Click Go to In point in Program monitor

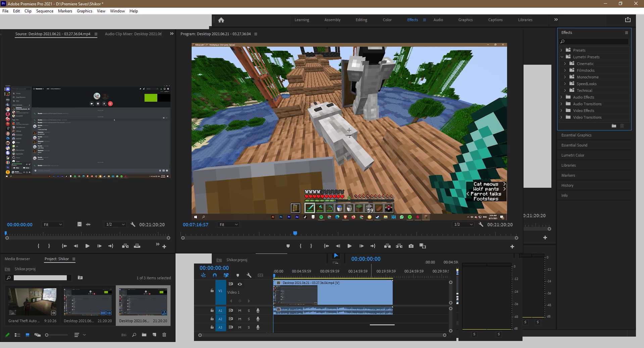tap(326, 246)
